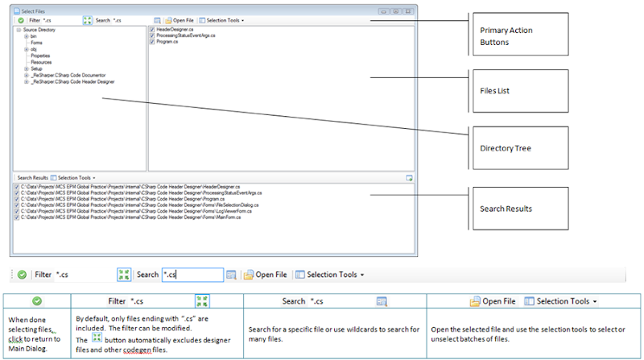Click the small exclude icon inside the Filter description text

pos(97,337)
